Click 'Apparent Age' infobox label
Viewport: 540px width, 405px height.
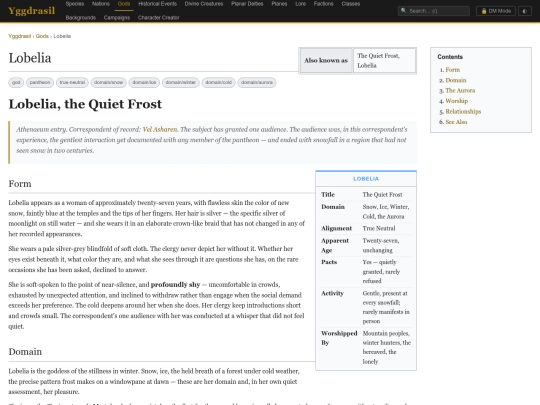[x=335, y=245]
